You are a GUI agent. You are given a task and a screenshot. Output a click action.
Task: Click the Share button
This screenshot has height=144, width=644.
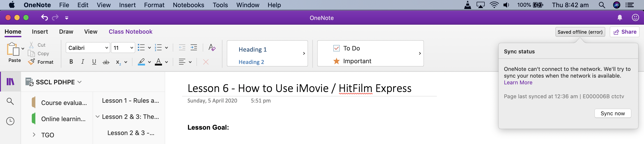pos(625,32)
